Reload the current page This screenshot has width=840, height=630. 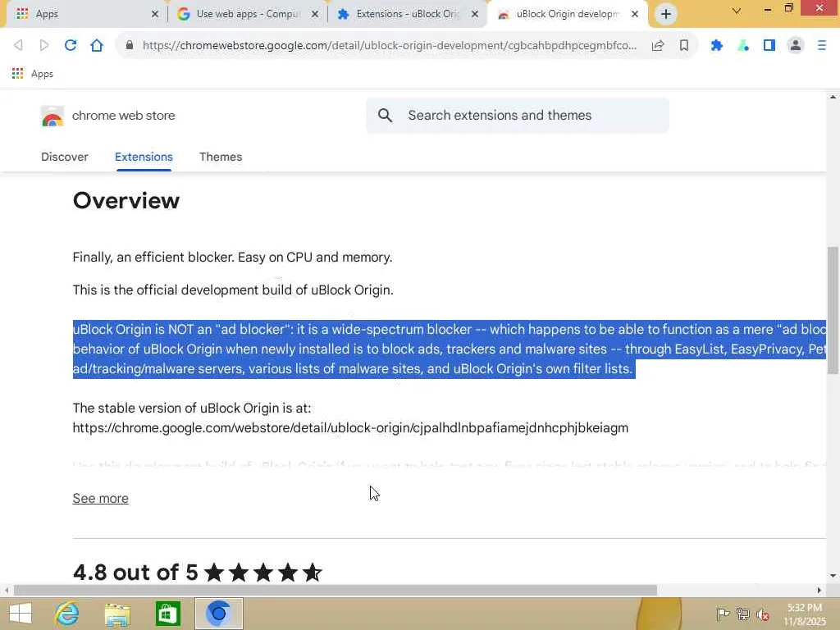(x=71, y=46)
